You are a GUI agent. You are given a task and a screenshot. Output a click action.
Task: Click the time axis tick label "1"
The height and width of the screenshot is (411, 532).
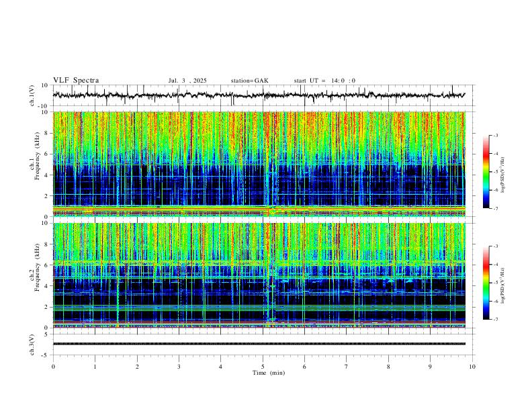point(95,367)
